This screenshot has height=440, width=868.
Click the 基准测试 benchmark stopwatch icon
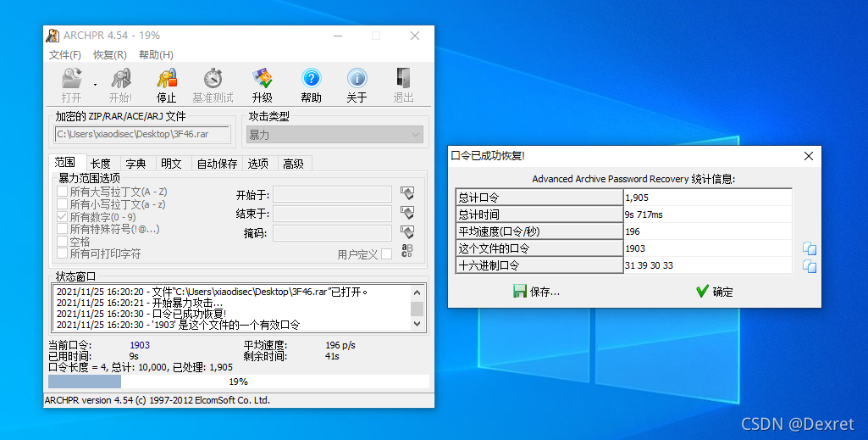pos(213,79)
